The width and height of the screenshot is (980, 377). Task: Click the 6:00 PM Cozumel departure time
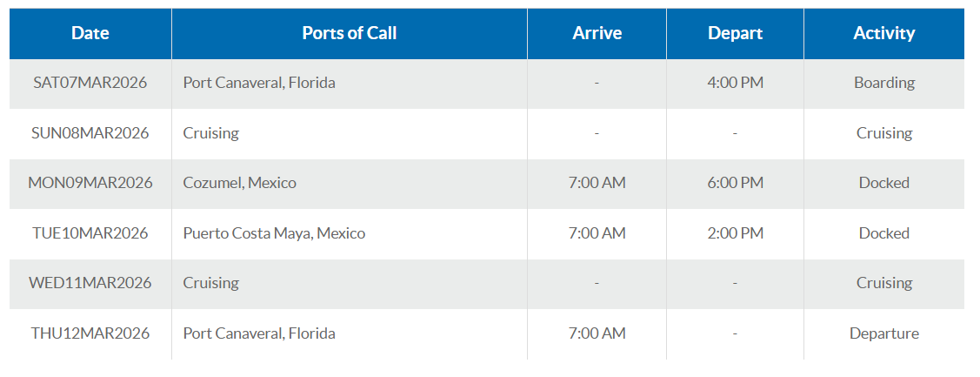pos(735,183)
